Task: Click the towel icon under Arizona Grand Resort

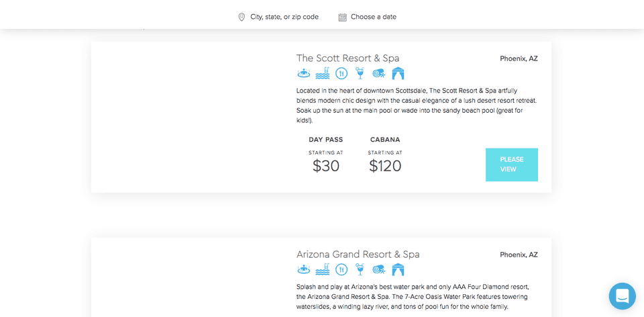Action: pyautogui.click(x=378, y=269)
